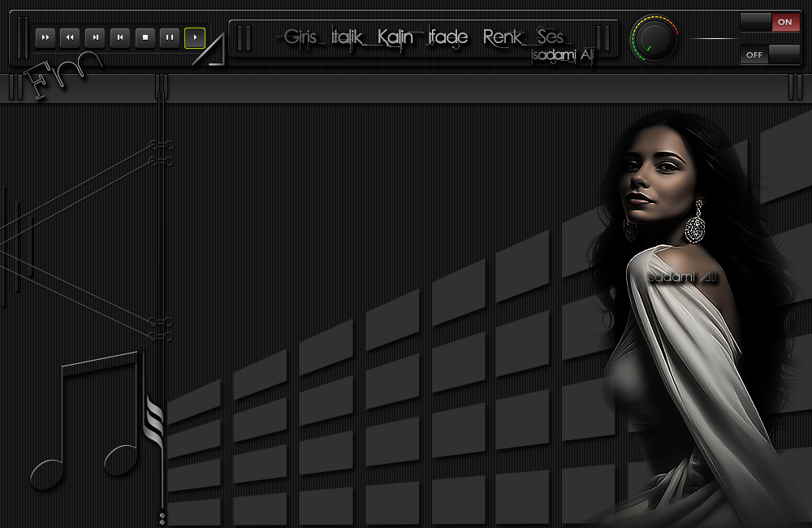Open the Renk menu item
The height and width of the screenshot is (528, 812).
click(503, 37)
